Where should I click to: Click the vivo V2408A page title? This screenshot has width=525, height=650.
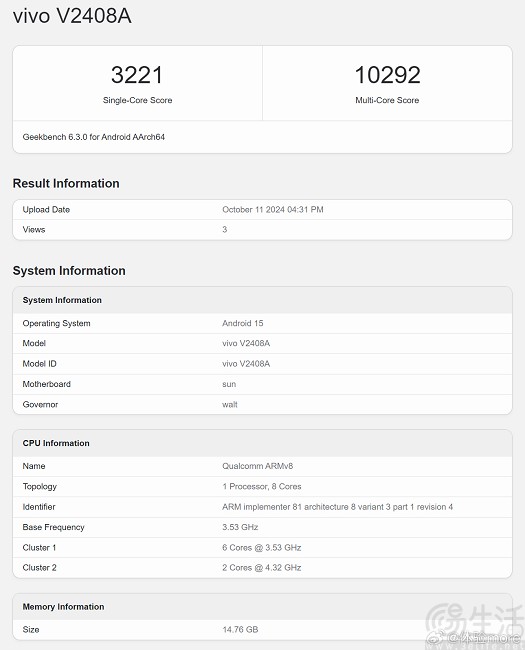point(72,16)
